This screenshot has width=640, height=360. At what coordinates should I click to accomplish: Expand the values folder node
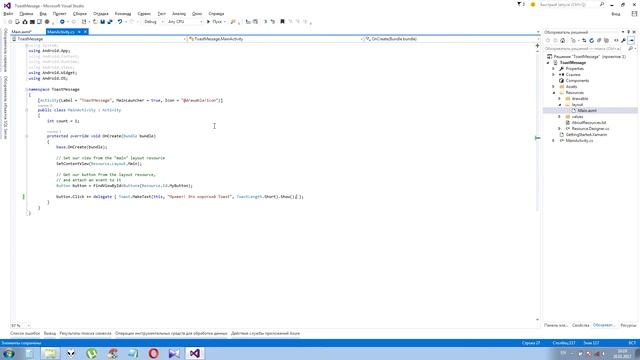(x=560, y=116)
